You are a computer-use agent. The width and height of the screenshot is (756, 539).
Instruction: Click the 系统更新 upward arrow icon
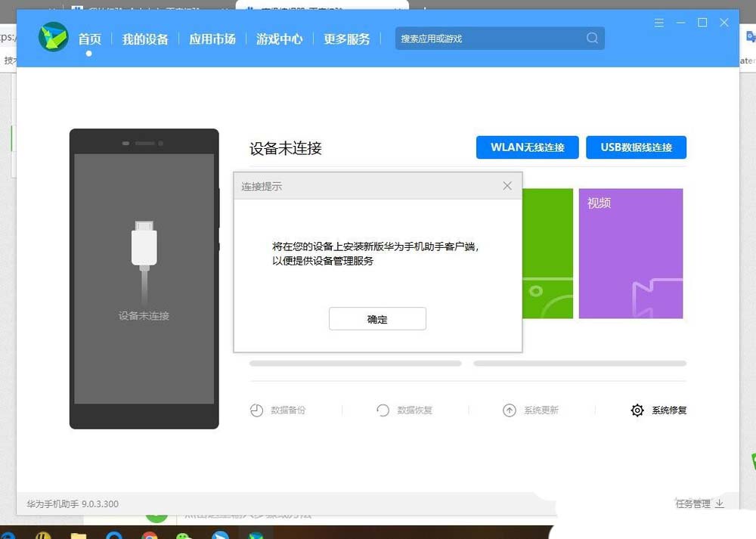tap(509, 410)
